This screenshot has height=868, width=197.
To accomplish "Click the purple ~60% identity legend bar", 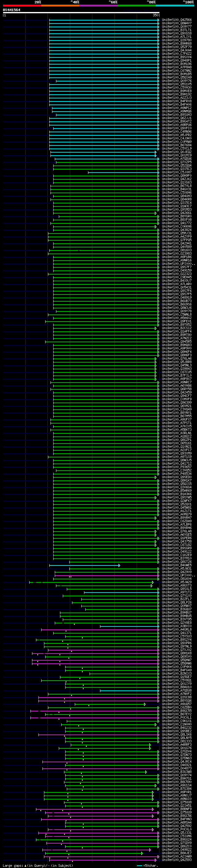I will pyautogui.click(x=98, y=6).
